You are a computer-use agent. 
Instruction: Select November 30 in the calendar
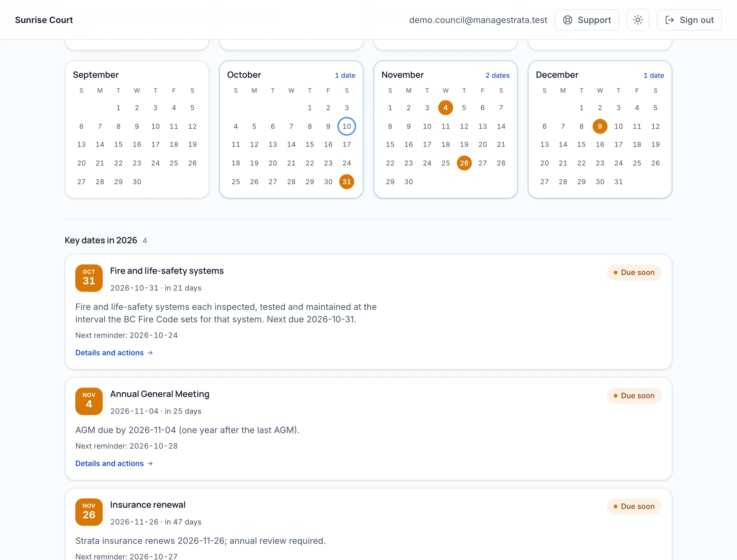pos(409,182)
